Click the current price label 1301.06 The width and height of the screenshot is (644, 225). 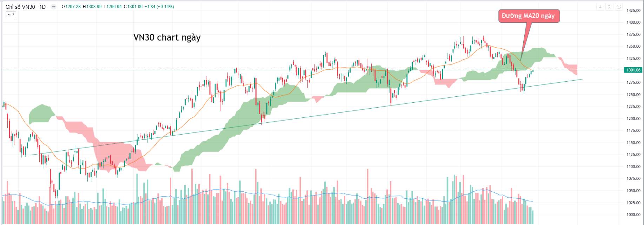(633, 70)
